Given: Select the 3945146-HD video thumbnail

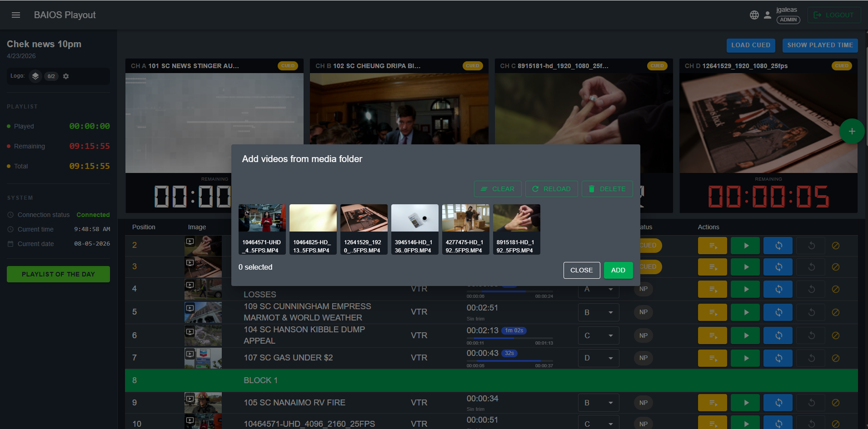Looking at the screenshot, I should click(415, 229).
